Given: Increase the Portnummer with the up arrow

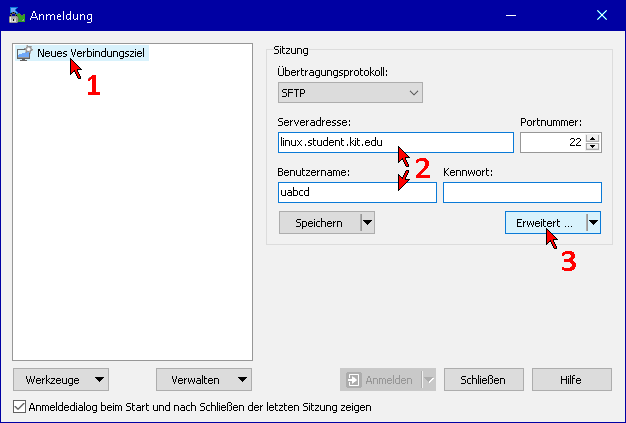Looking at the screenshot, I should pyautogui.click(x=593, y=138).
